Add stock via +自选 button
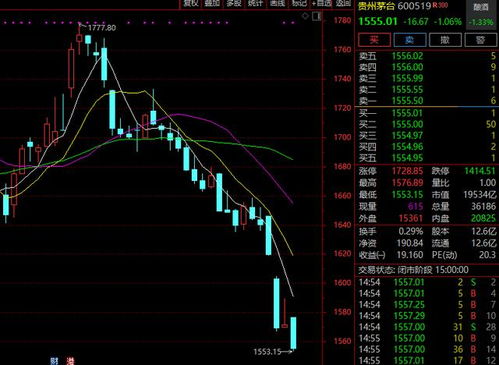This screenshot has width=499, height=365. click(x=322, y=3)
